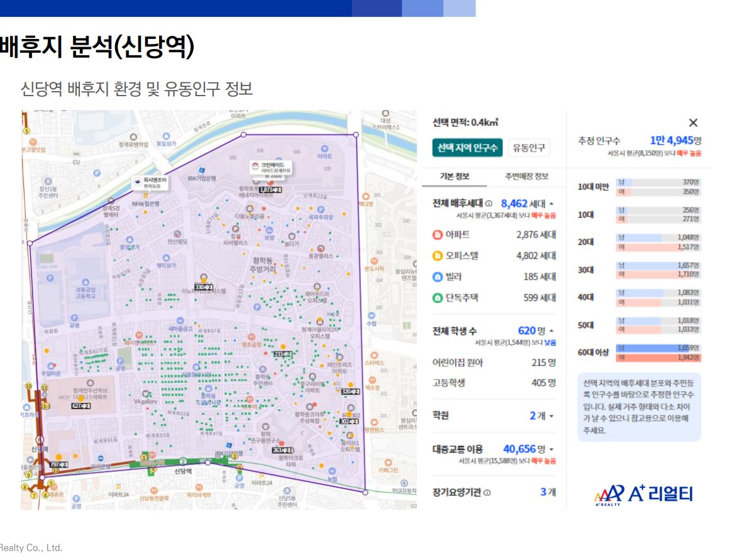
Task: Click the 8,462 세대 total value
Action: coord(523,204)
